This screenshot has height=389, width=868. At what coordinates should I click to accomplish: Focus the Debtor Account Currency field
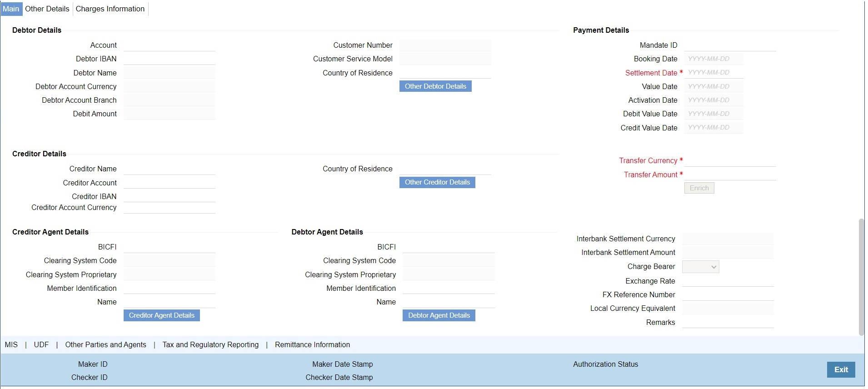tap(170, 86)
